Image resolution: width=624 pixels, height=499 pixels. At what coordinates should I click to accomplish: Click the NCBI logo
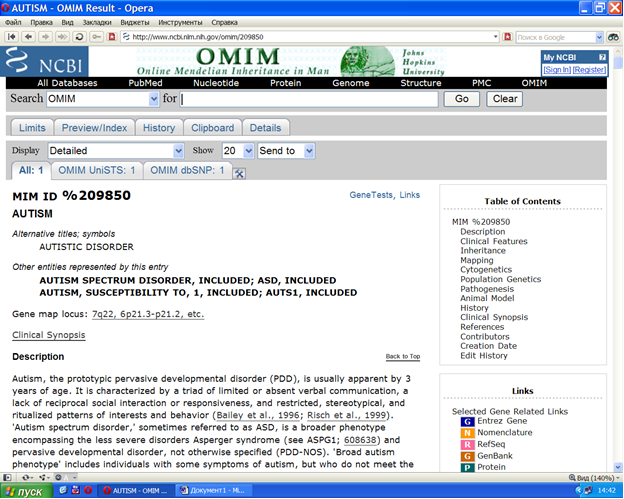[44, 61]
